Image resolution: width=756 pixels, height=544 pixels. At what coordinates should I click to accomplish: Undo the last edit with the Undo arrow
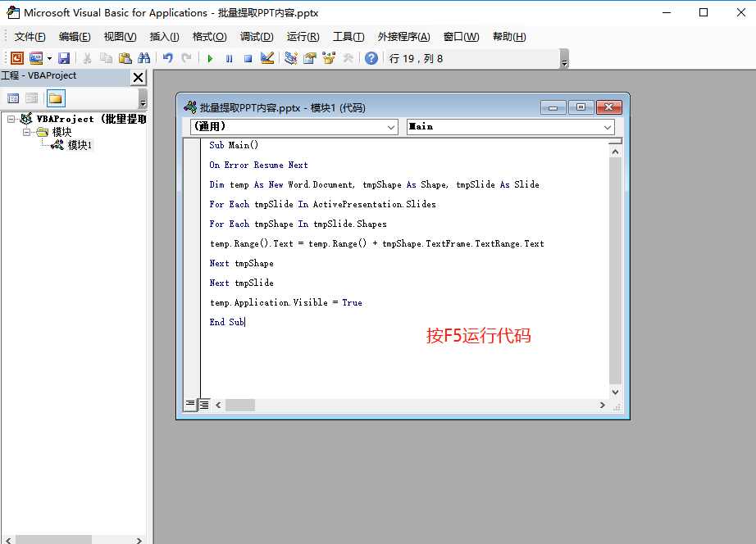168,58
